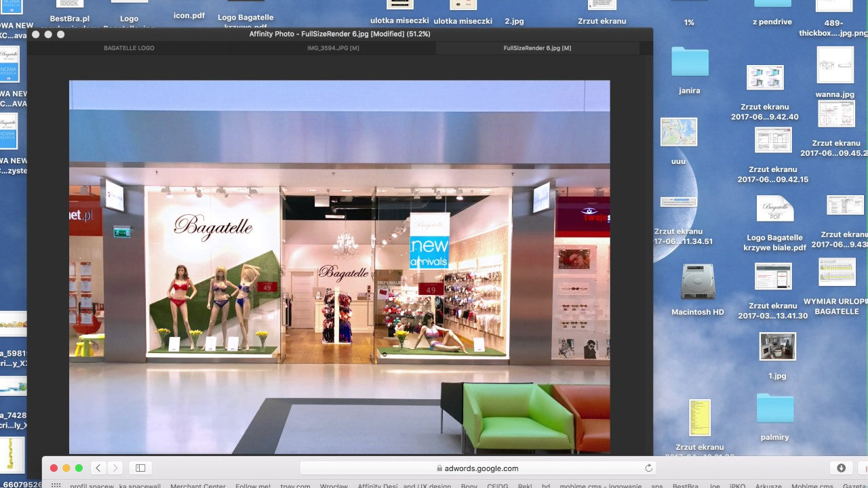Select the z pendrive folder label
Image resolution: width=868 pixels, height=488 pixels.
click(772, 22)
